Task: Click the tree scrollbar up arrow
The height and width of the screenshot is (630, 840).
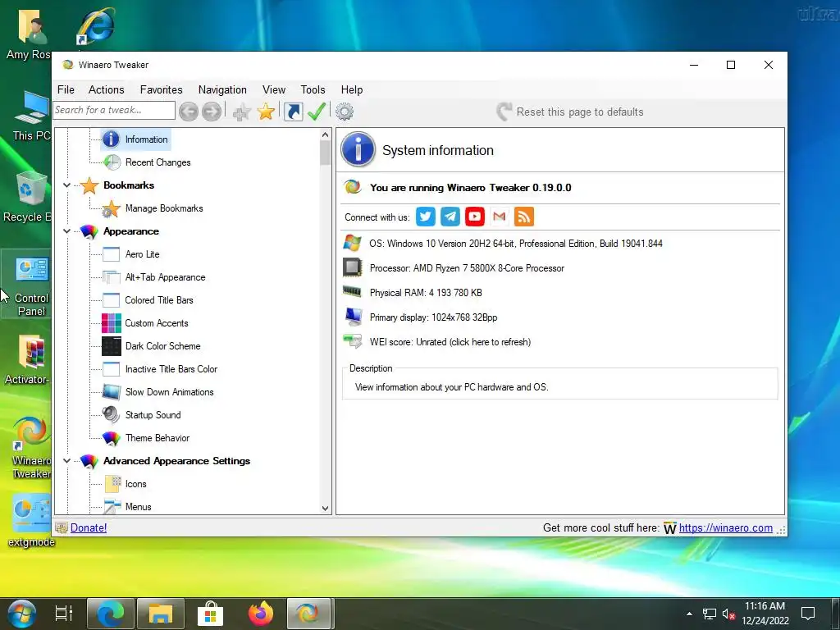Action: [325, 135]
